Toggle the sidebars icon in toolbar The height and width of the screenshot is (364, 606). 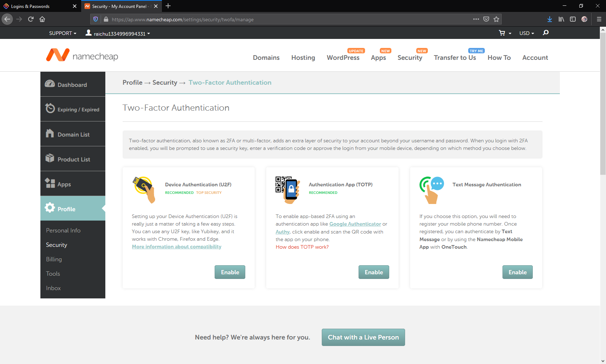point(573,19)
